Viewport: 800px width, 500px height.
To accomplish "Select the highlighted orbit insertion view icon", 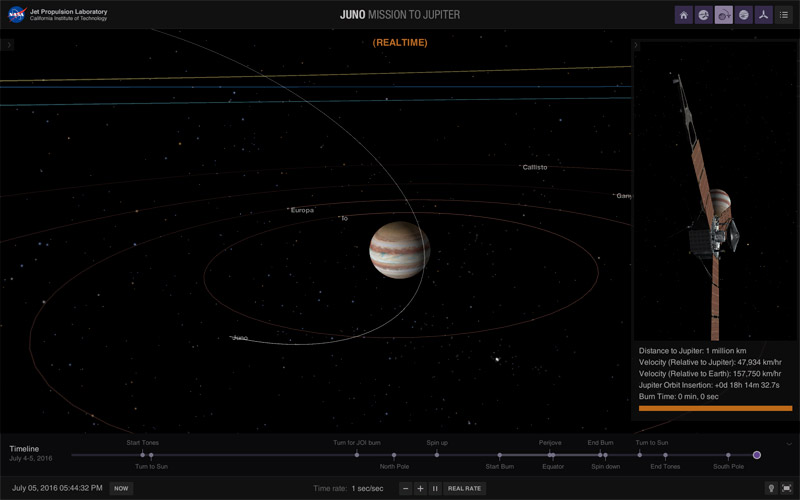I will (x=723, y=15).
